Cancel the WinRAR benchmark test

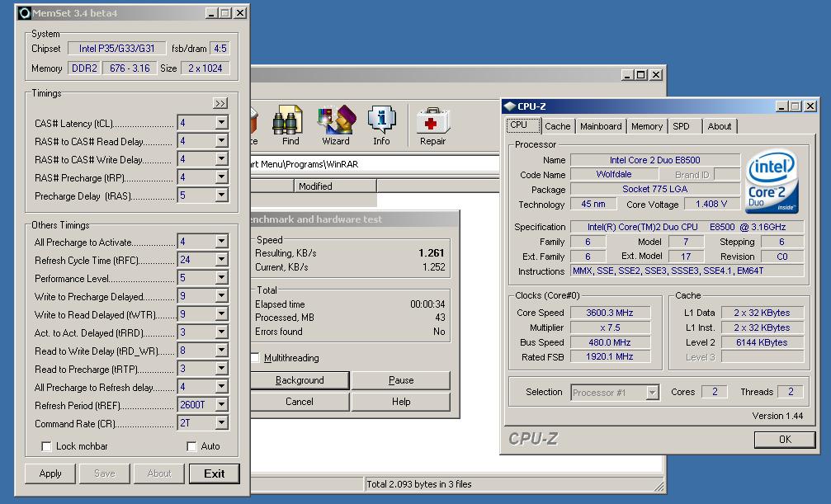coord(300,402)
